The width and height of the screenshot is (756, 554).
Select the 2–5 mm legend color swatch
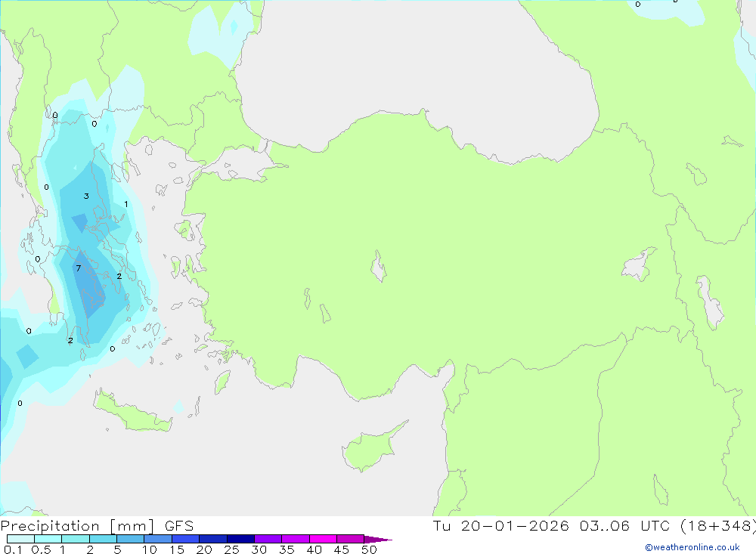click(x=103, y=539)
